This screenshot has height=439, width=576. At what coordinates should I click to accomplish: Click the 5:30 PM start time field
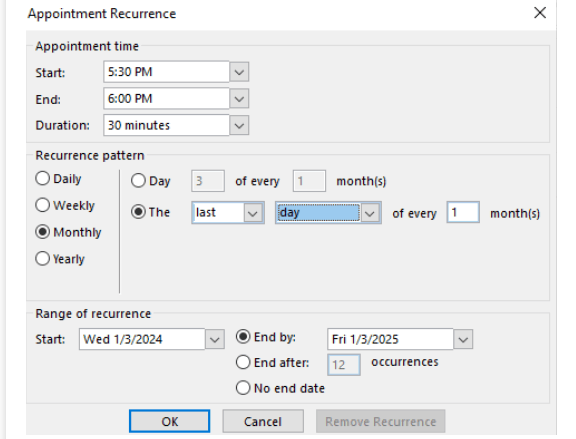(166, 72)
